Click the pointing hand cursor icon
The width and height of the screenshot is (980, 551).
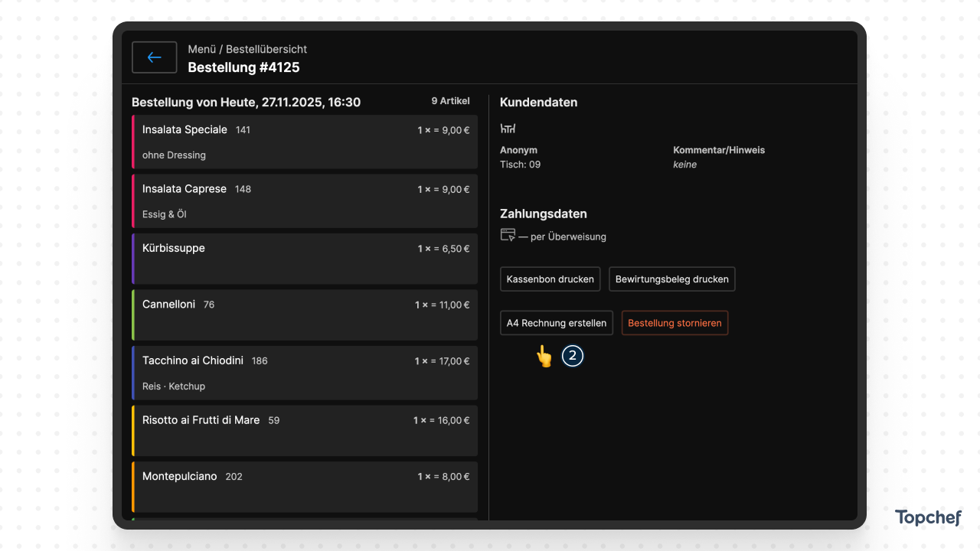point(544,356)
